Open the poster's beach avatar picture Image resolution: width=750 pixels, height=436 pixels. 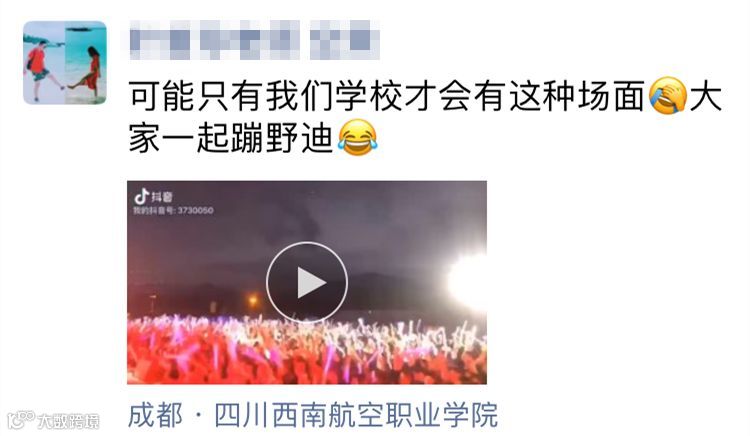[65, 63]
